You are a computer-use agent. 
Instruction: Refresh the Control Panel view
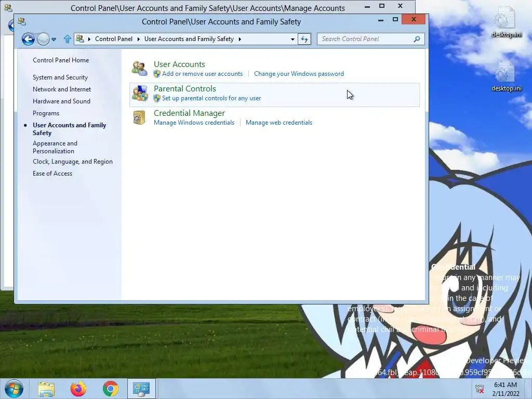(x=304, y=39)
